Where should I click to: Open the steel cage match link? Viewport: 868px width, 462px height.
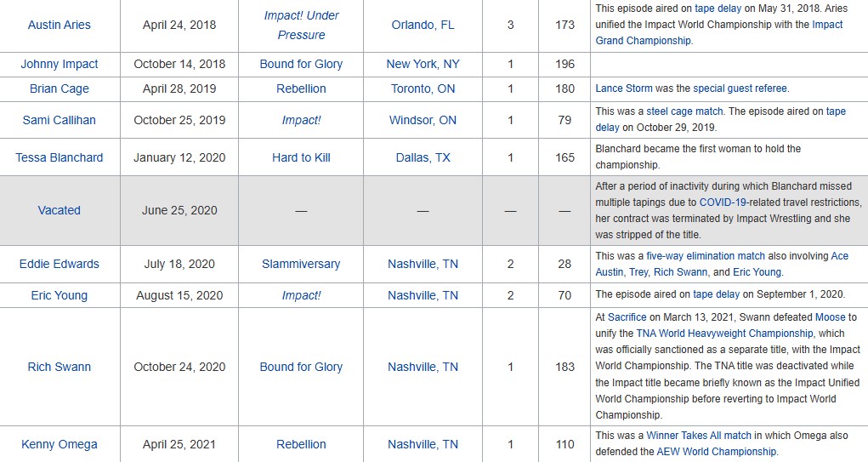(x=684, y=111)
